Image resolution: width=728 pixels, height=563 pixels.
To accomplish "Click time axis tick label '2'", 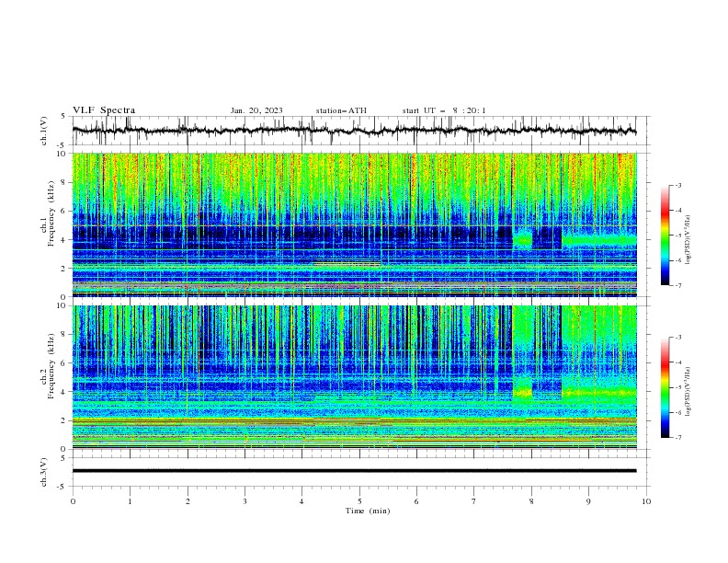I will (x=188, y=501).
